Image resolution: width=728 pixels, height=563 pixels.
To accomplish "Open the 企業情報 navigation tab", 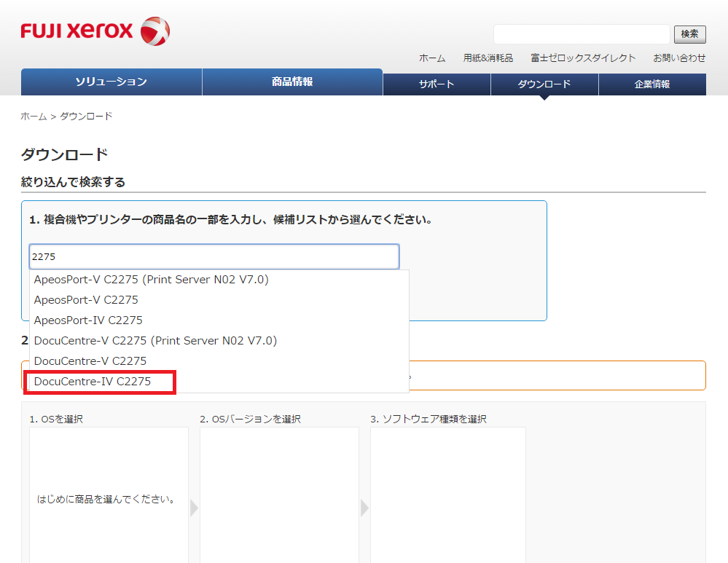I will point(652,84).
